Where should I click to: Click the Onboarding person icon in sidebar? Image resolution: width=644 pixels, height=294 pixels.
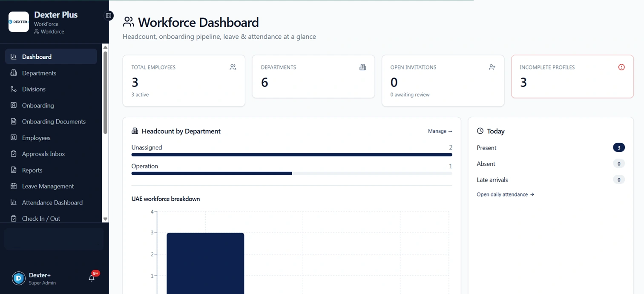click(14, 105)
